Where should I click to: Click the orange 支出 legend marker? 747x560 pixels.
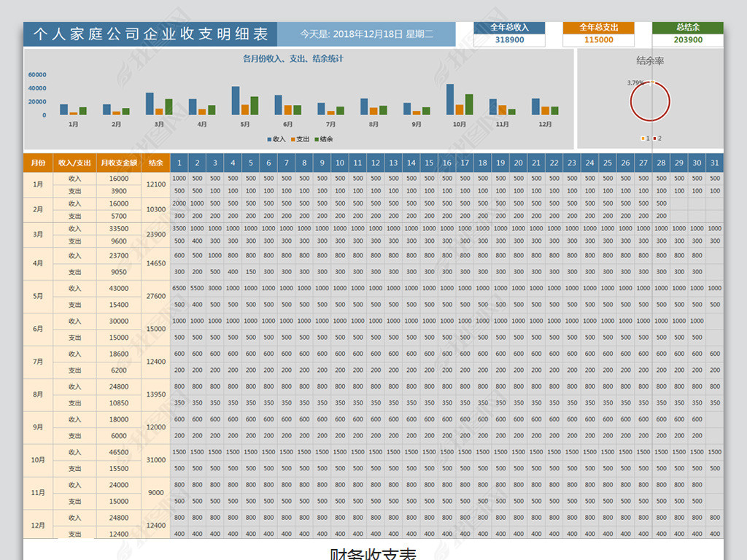click(x=293, y=139)
